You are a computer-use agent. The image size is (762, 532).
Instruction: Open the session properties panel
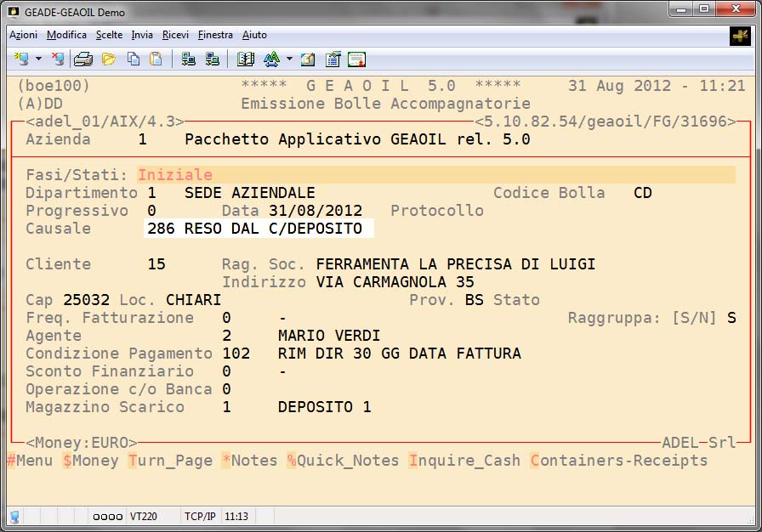click(x=333, y=59)
